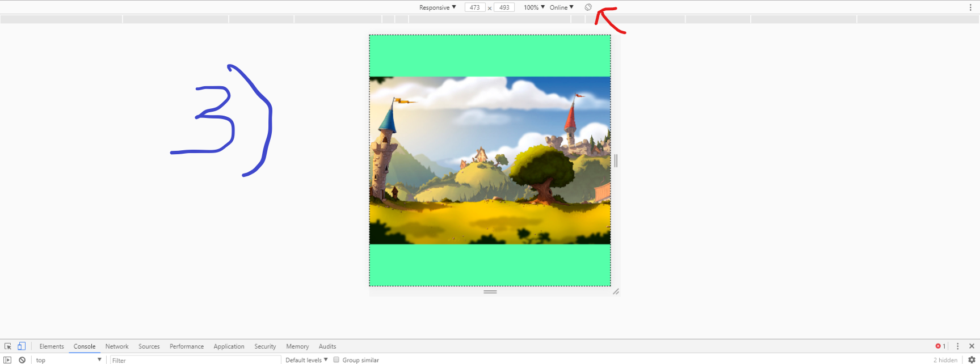This screenshot has width=980, height=364.
Task: Switch to the Network tab
Action: tap(117, 346)
